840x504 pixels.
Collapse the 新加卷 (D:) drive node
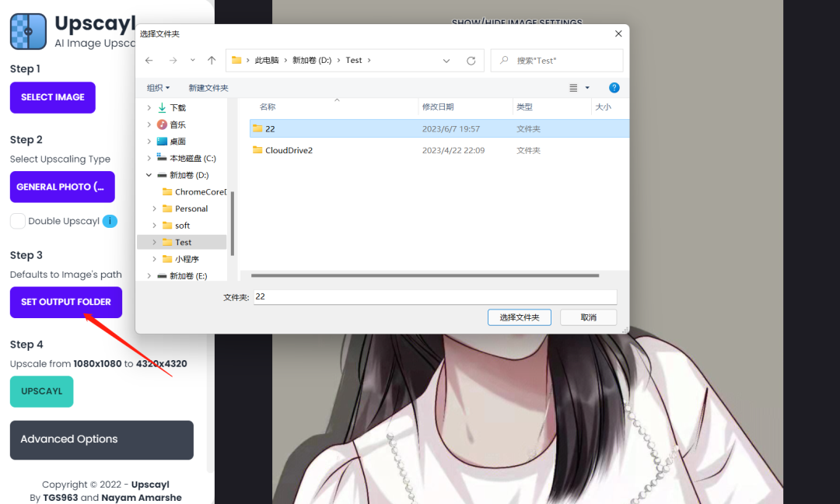coord(149,174)
